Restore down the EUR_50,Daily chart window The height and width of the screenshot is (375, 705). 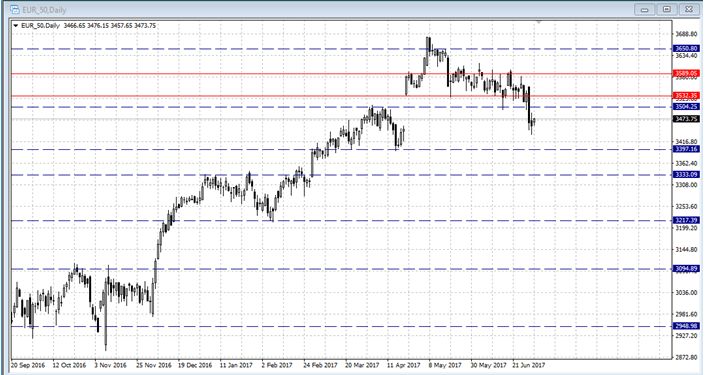[x=667, y=9]
